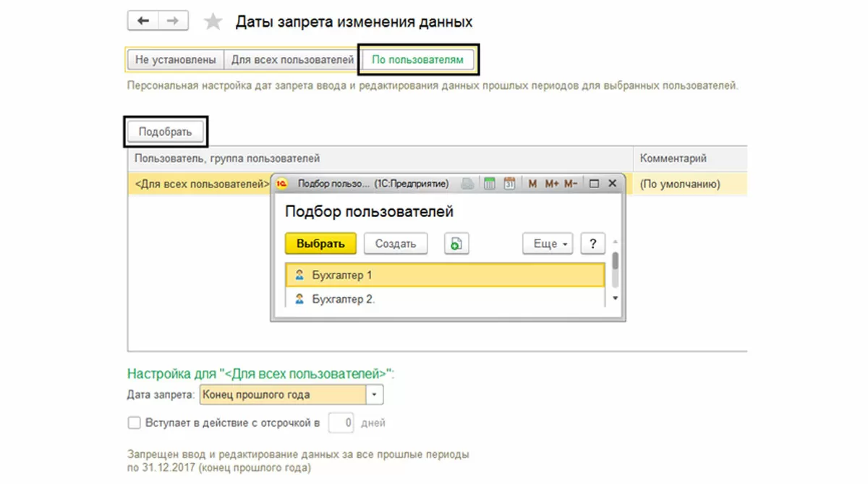Click the Конец прошлого года date field
Screen dimensions: 868x484
pos(283,395)
